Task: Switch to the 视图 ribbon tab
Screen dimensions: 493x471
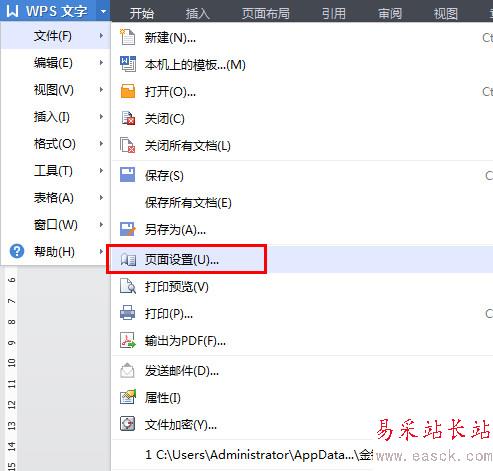Action: coord(446,13)
